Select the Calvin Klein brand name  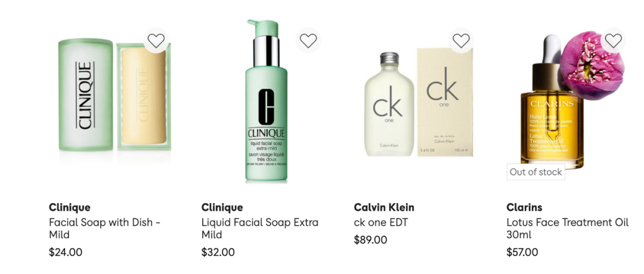[x=384, y=207]
